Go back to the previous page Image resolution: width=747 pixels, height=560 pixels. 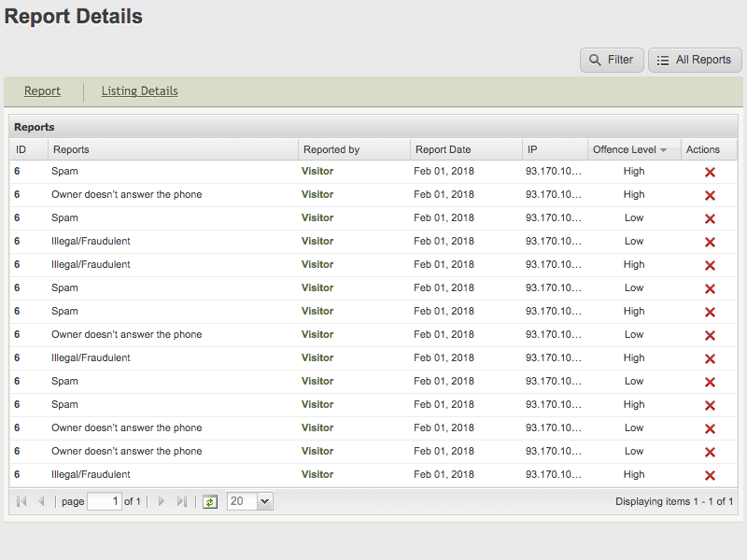click(41, 501)
